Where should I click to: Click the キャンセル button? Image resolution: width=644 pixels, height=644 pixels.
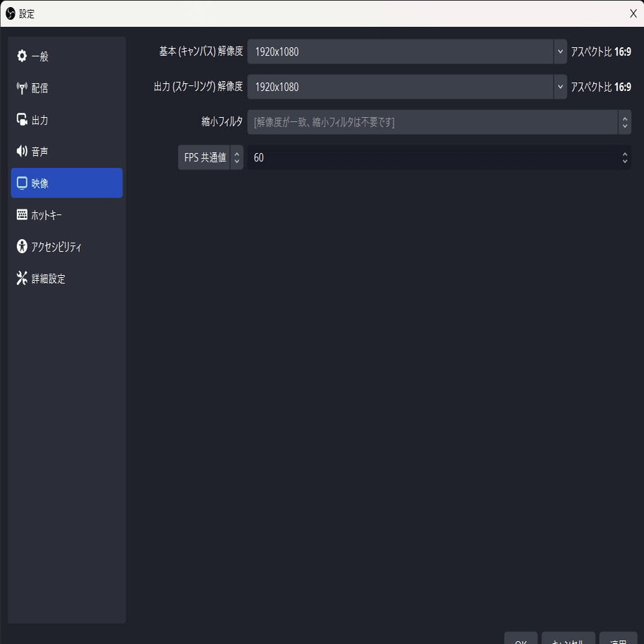pos(569,638)
